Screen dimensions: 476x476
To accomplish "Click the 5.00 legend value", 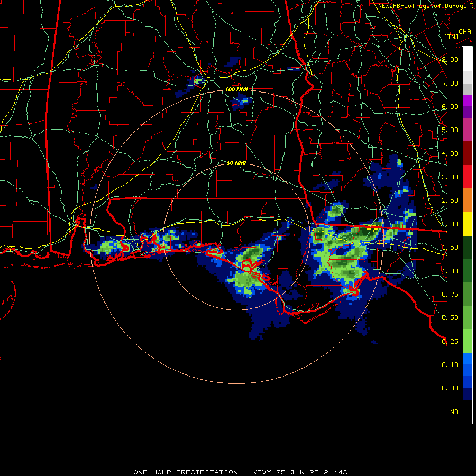I will point(450,130).
